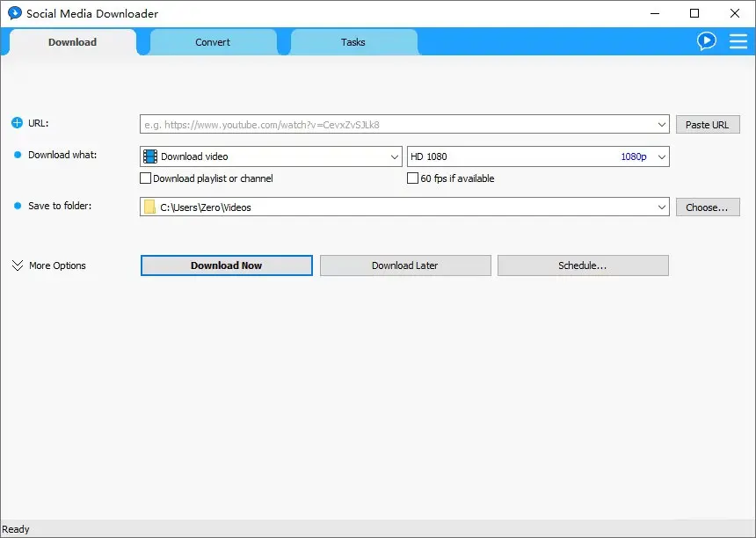Viewport: 756px width, 538px height.
Task: Close the Social Media Downloader window
Action: pyautogui.click(x=735, y=13)
